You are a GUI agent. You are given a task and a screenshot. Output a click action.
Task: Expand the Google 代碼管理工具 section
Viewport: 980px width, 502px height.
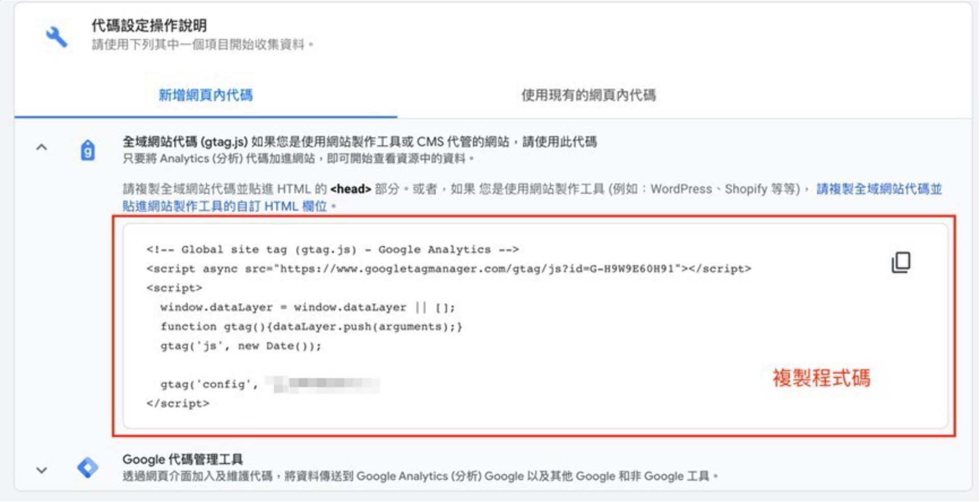click(42, 470)
